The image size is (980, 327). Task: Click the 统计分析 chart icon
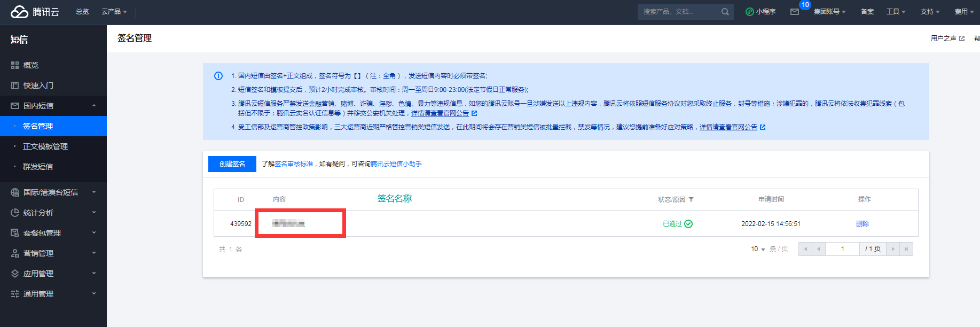15,213
